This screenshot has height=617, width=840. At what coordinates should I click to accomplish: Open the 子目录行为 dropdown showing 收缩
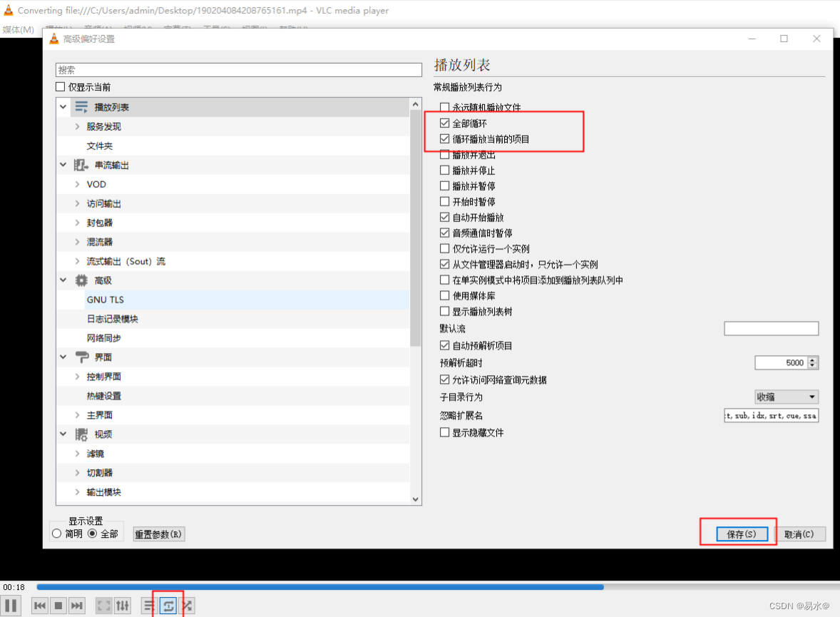click(786, 396)
